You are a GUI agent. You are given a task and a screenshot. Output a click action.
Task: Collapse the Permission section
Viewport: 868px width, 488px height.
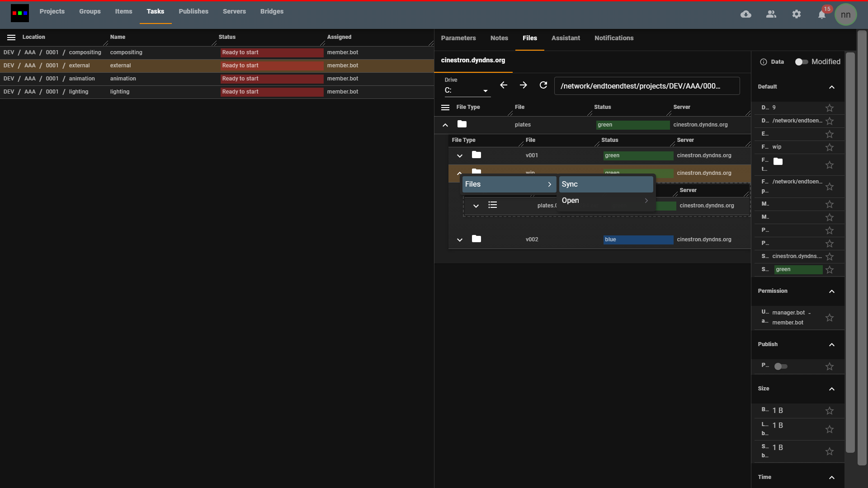832,291
